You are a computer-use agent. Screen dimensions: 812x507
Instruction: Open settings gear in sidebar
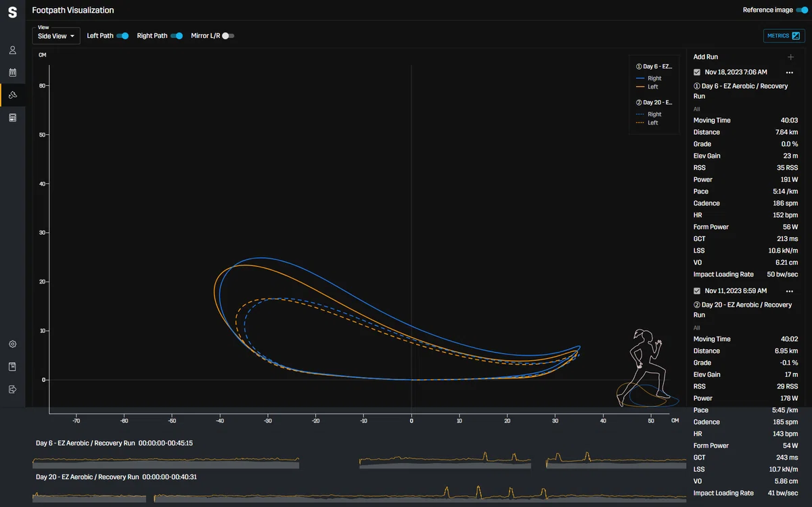pos(12,344)
